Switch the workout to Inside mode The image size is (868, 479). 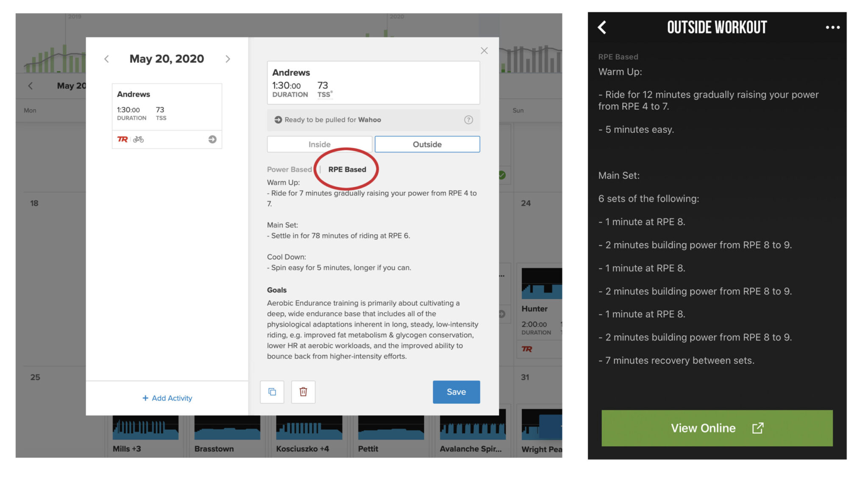coord(319,144)
